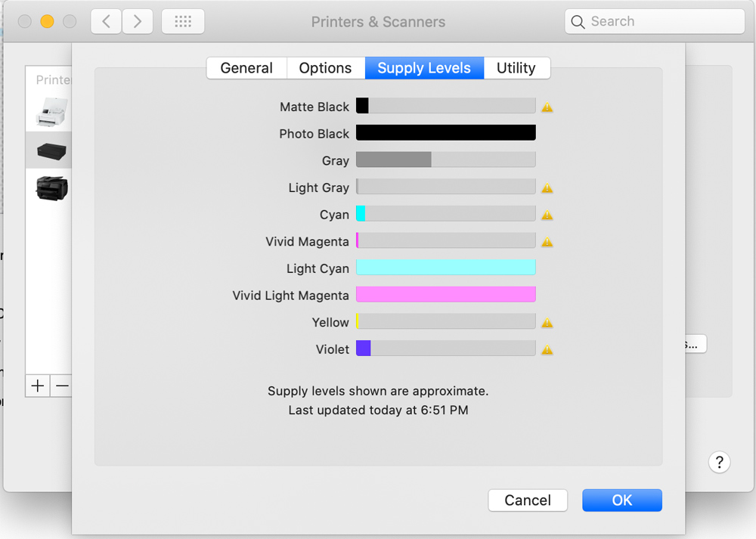Add a printer with the plus button
The width and height of the screenshot is (756, 539).
click(38, 386)
